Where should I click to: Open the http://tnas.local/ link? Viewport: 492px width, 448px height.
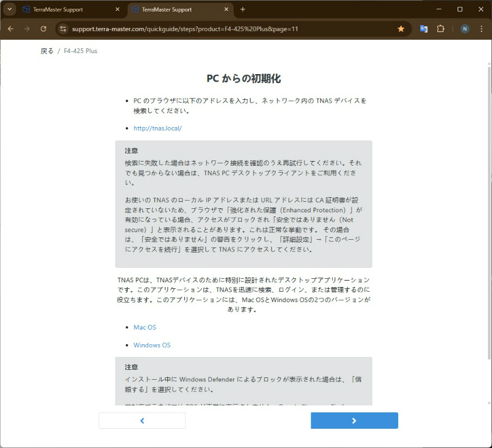[157, 128]
